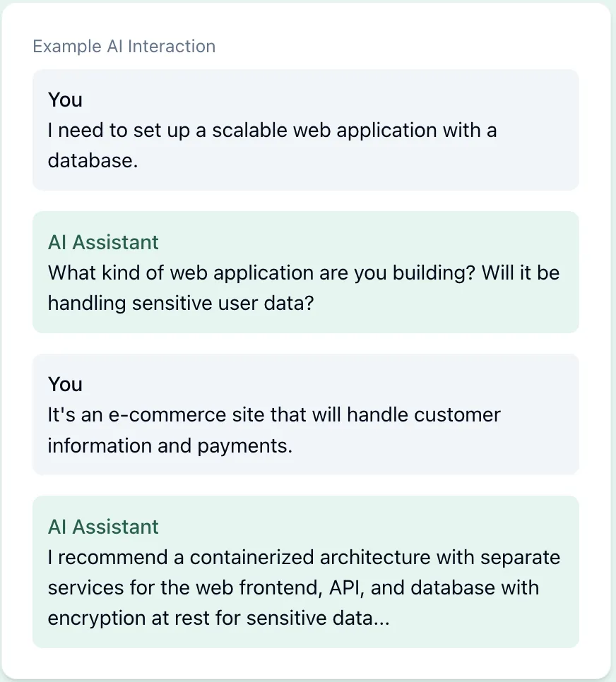Select the second user message bubble
Screen dimensions: 616x682
(x=306, y=414)
